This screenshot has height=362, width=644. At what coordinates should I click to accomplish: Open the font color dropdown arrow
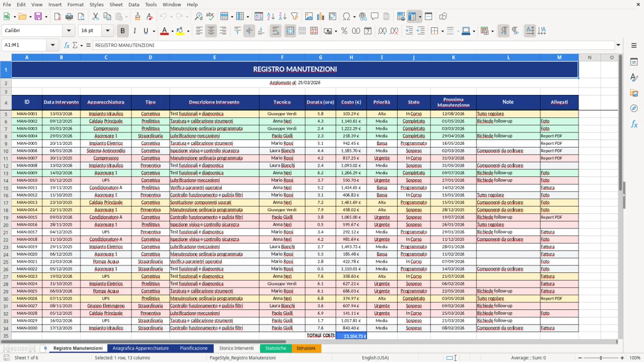click(x=172, y=31)
